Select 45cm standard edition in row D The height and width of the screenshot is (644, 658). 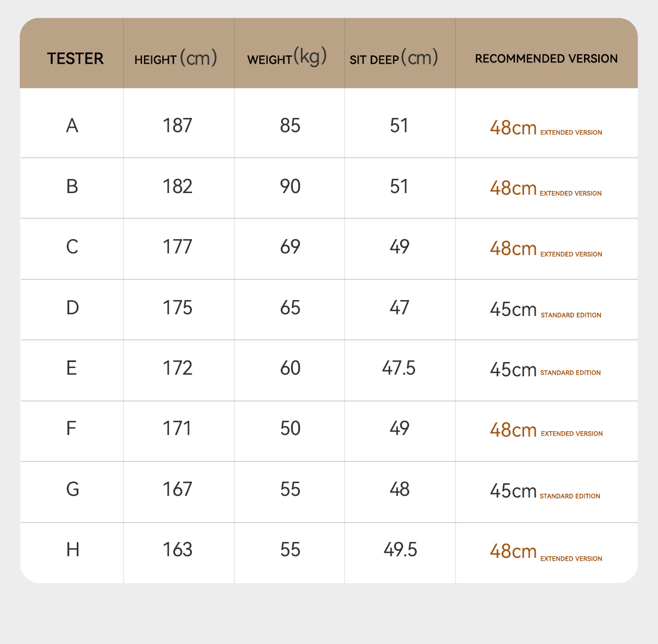[x=546, y=310]
